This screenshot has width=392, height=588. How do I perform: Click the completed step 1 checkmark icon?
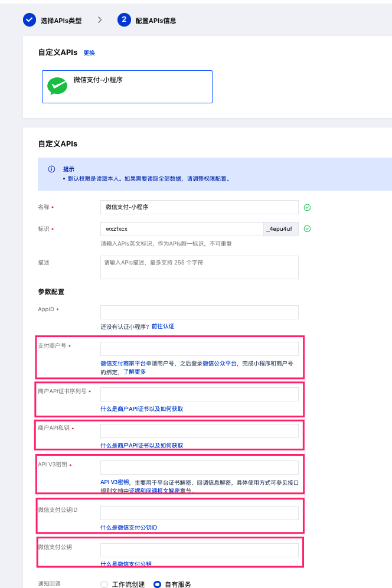[30, 20]
